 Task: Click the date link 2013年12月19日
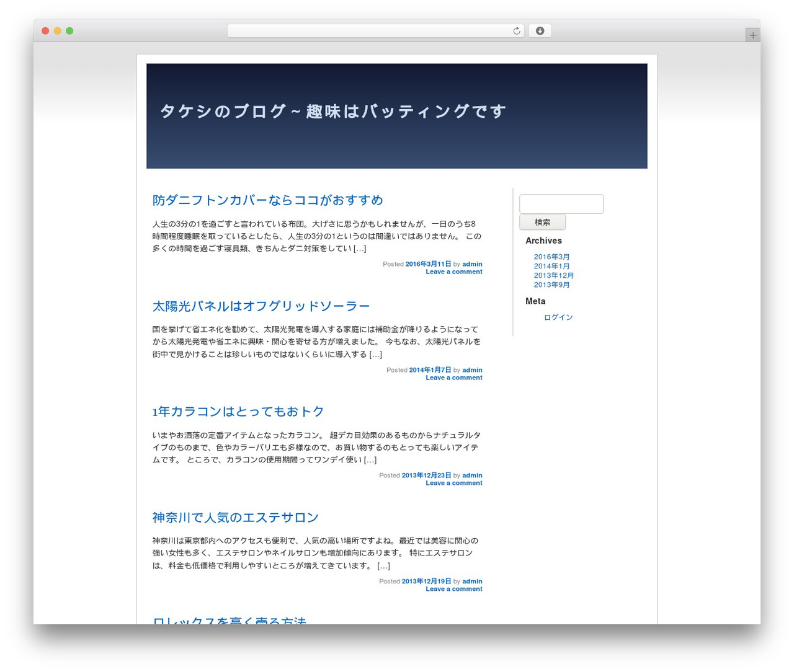[x=426, y=581]
